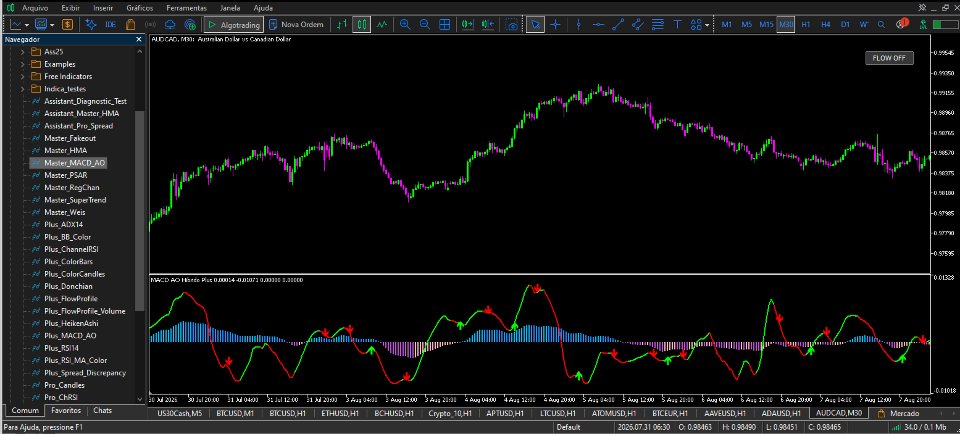Image resolution: width=960 pixels, height=434 pixels.
Task: Select the M15 timeframe button
Action: (766, 24)
